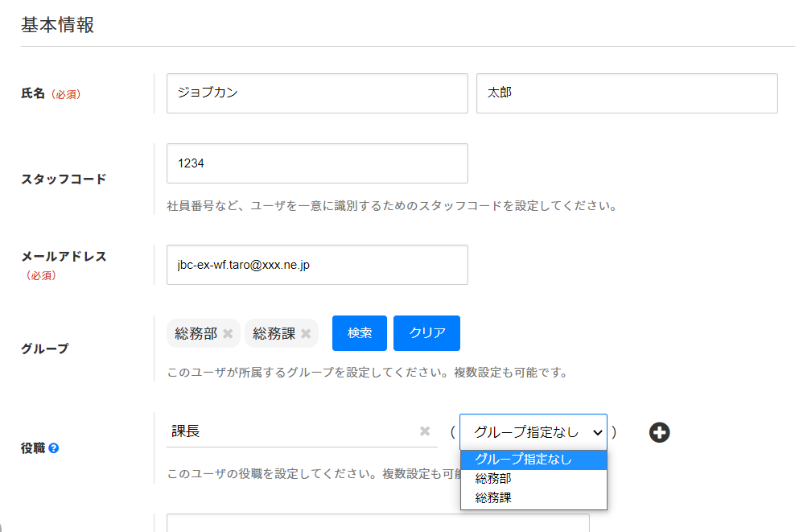Choose the highlighted グループ指定なし option
The image size is (795, 532).
533,459
